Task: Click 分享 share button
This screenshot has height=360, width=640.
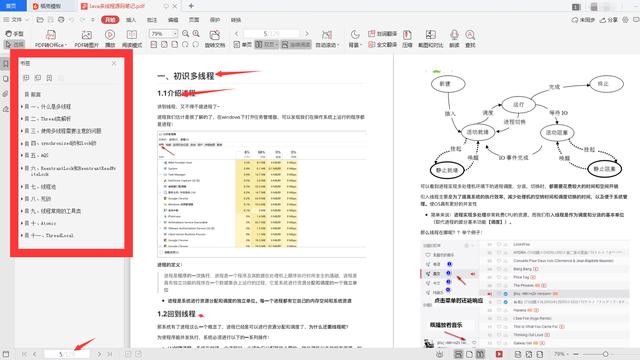Action: click(609, 20)
